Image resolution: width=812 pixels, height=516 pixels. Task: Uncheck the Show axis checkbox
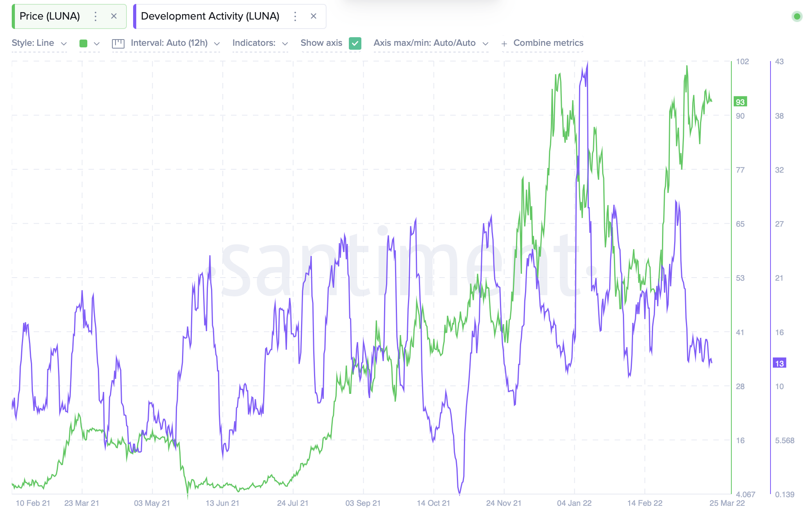(355, 43)
